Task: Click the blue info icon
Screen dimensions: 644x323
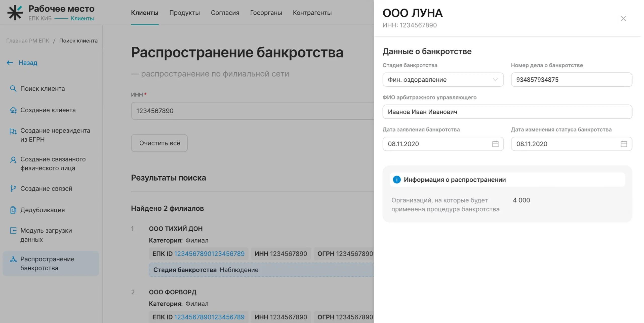Action: [397, 180]
